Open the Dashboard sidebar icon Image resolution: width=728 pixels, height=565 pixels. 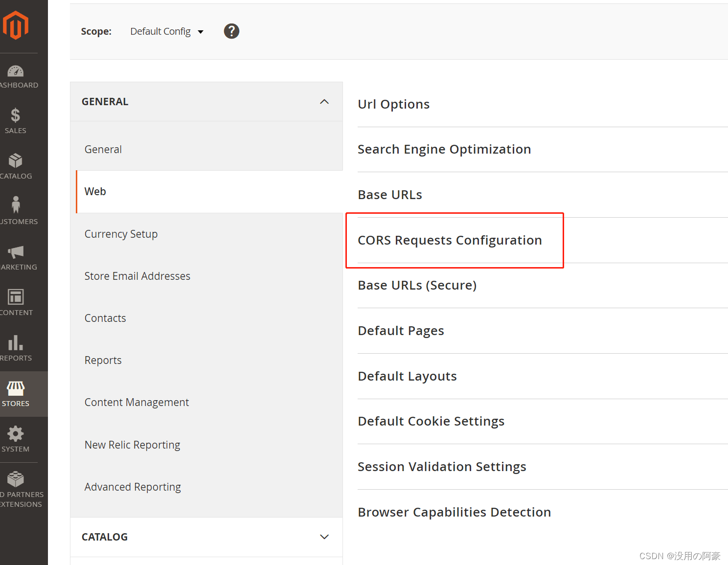tap(16, 71)
